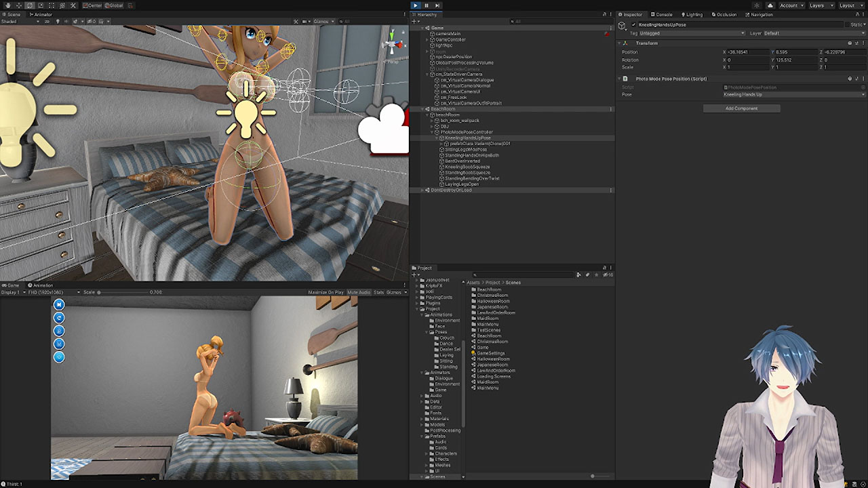The image size is (868, 488).
Task: Click the Pause button
Action: (427, 5)
